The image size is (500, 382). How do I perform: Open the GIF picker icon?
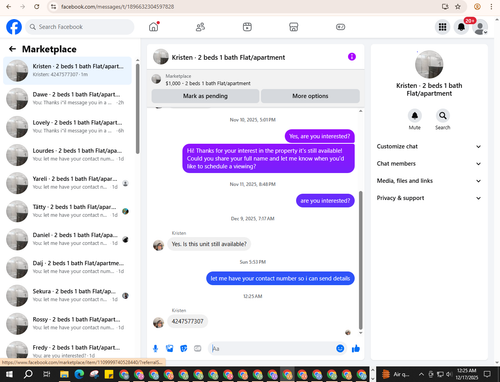point(198,349)
